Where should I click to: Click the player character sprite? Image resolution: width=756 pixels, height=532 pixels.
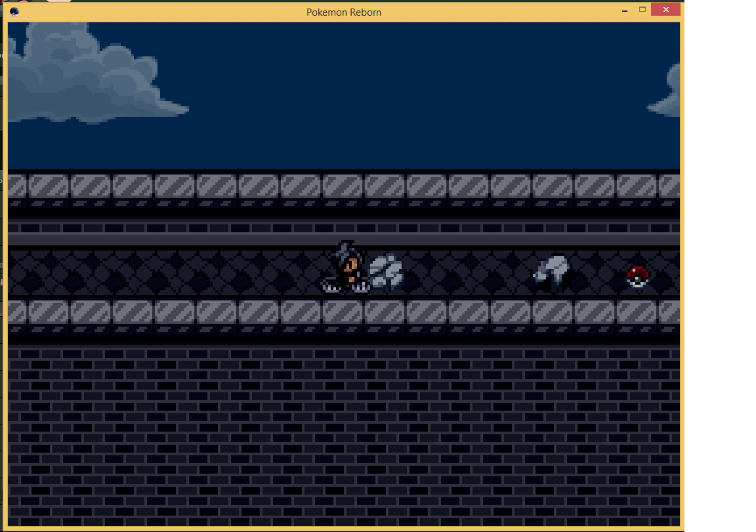point(346,267)
